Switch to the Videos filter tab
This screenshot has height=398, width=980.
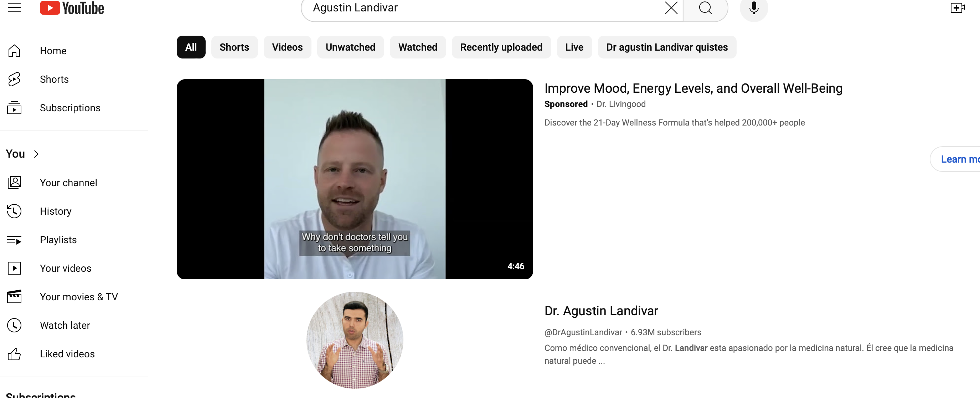click(287, 47)
